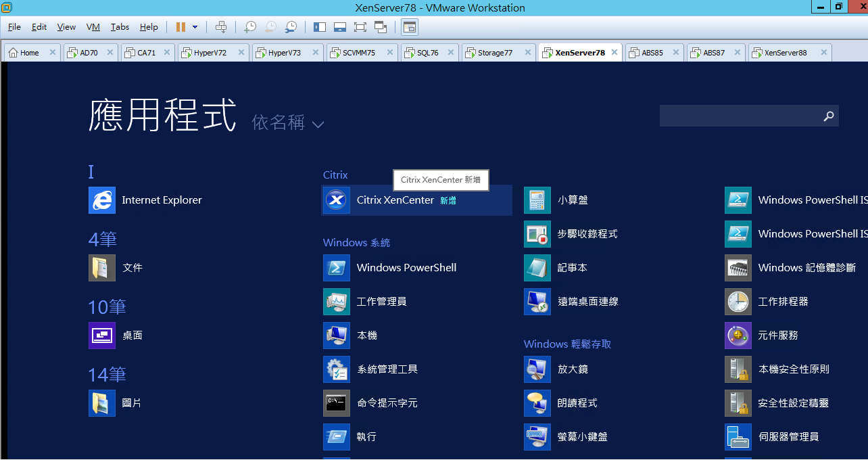868x460 pixels.
Task: Click the search magnifier button
Action: 829,116
